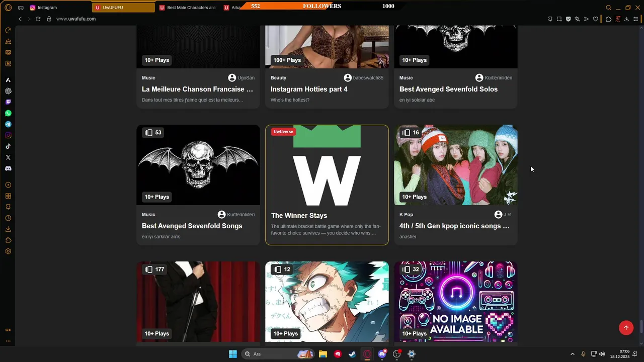Open the Aria AI sidebar icon
This screenshot has width=644, height=362.
[8, 80]
